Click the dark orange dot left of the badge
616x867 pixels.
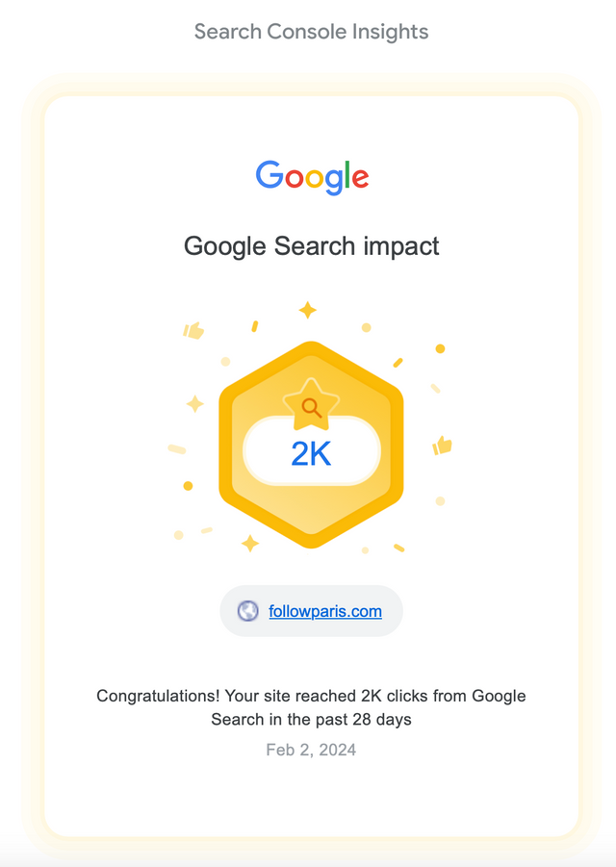click(x=188, y=486)
